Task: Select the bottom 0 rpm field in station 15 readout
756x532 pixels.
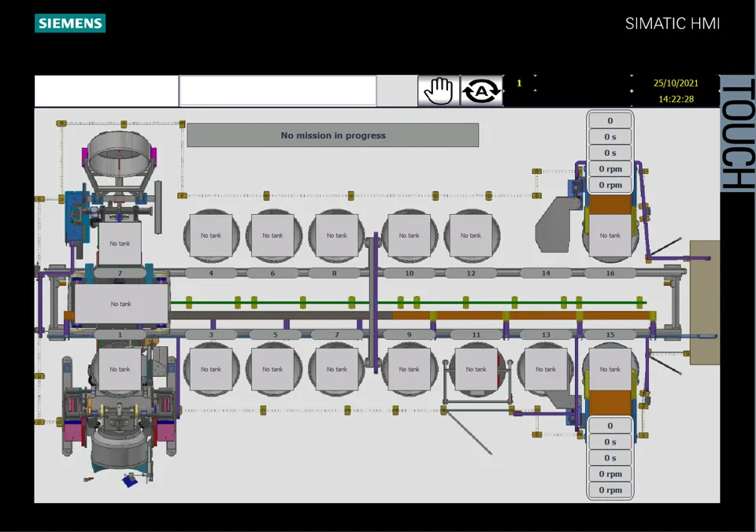Action: coord(610,490)
